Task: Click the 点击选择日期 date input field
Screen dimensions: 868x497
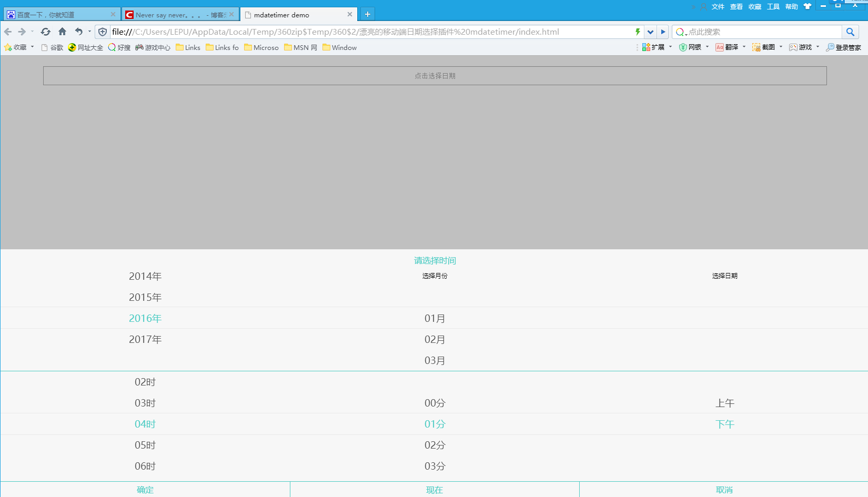Action: point(435,76)
